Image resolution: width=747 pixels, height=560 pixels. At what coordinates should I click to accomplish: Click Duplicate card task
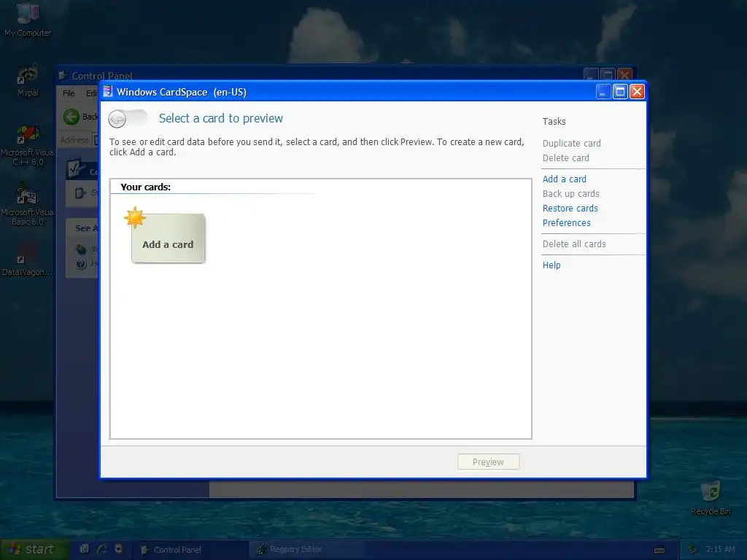pos(571,144)
